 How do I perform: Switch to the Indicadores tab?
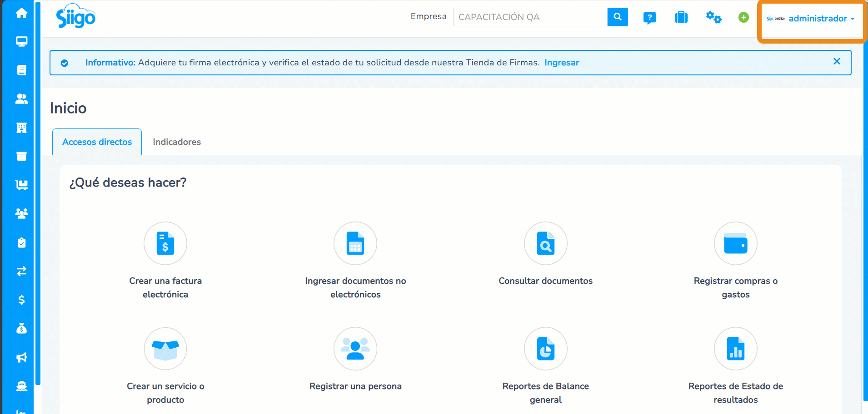(x=177, y=142)
